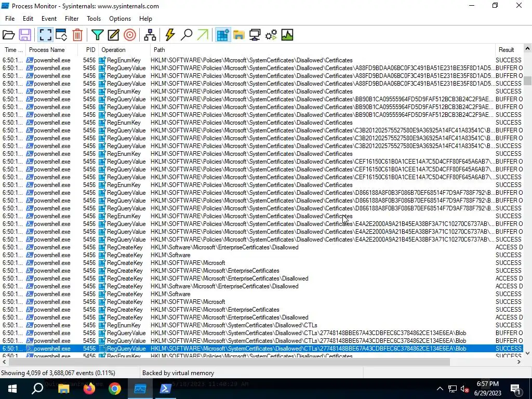
Task: Toggle Show Profiling Events filter
Action: click(x=287, y=35)
